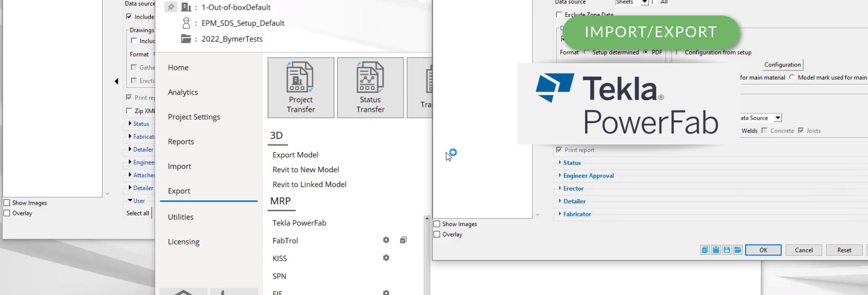Viewport: 868px width, 295px height.
Task: Click Revit to Linked Model
Action: coord(310,185)
